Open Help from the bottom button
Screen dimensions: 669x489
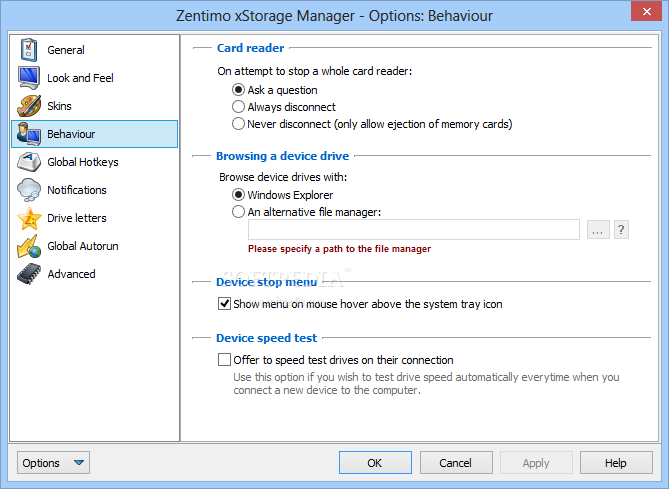[616, 463]
